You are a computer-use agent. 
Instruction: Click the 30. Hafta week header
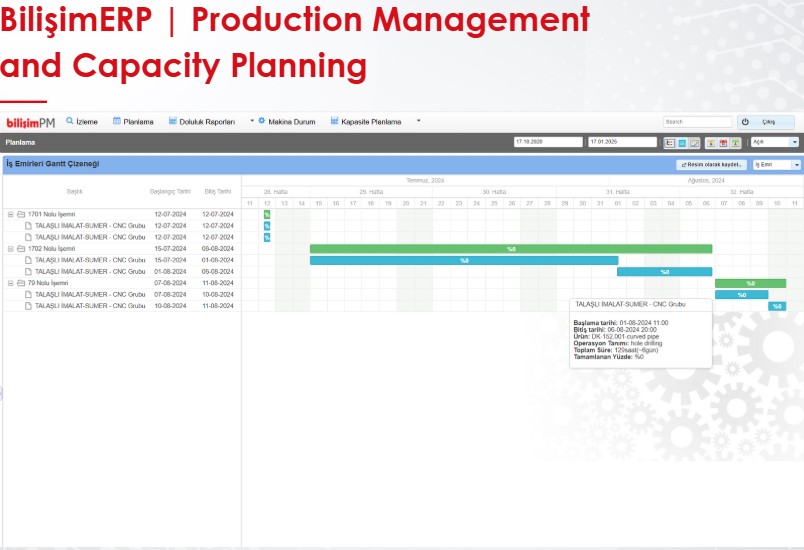[494, 192]
